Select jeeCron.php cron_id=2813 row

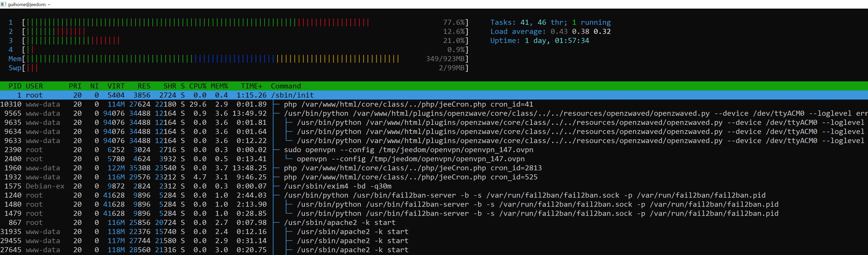434,168
